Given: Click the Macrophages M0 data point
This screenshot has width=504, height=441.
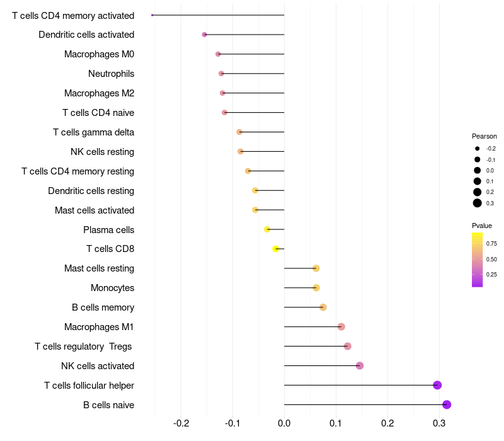Looking at the screenshot, I should pyautogui.click(x=218, y=54).
